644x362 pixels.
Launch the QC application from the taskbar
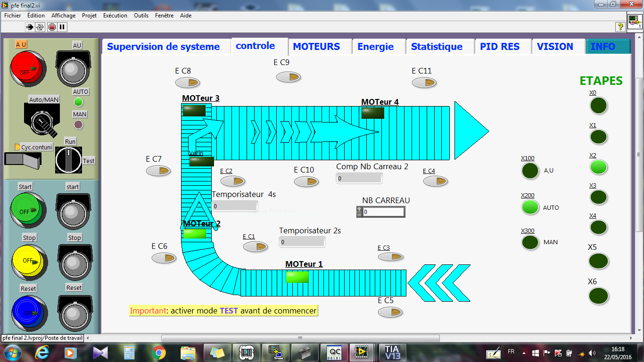(334, 352)
